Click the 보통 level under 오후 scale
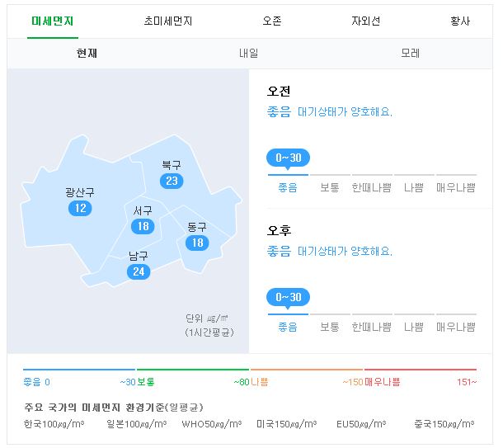This screenshot has height=448, width=503. click(x=330, y=327)
